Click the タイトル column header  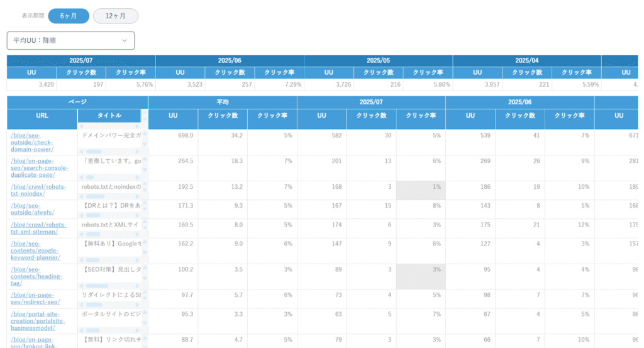(x=109, y=115)
